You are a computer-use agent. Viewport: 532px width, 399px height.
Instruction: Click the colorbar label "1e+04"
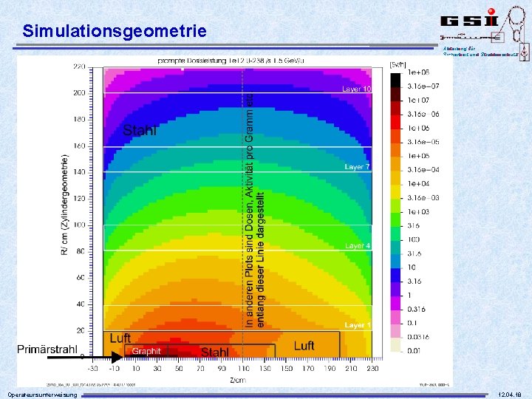coord(418,183)
